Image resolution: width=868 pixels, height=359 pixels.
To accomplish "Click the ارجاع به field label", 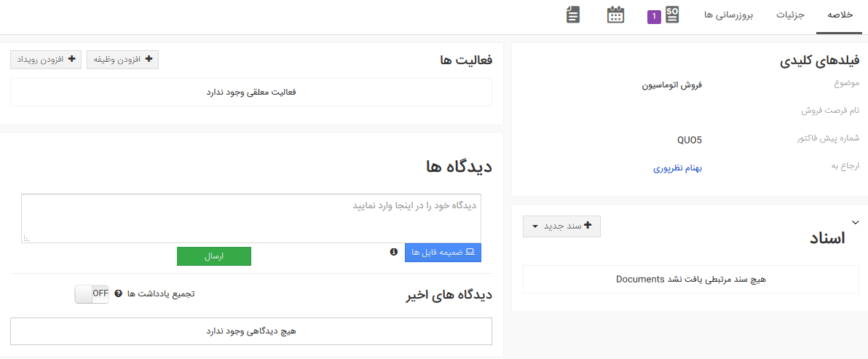I will [844, 165].
